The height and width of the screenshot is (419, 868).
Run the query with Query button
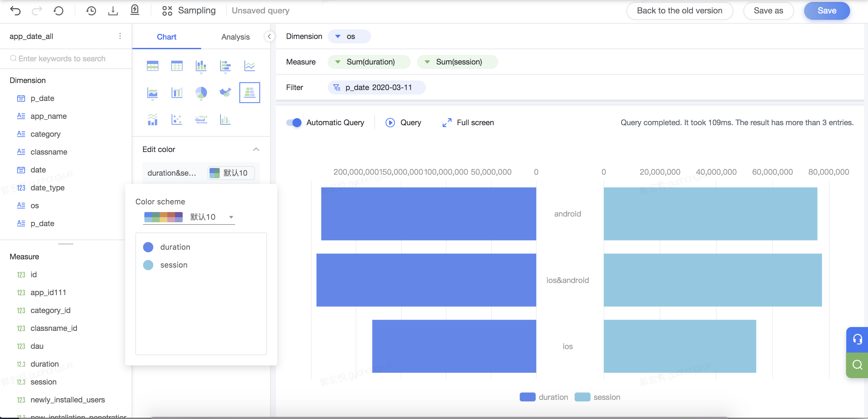click(403, 123)
